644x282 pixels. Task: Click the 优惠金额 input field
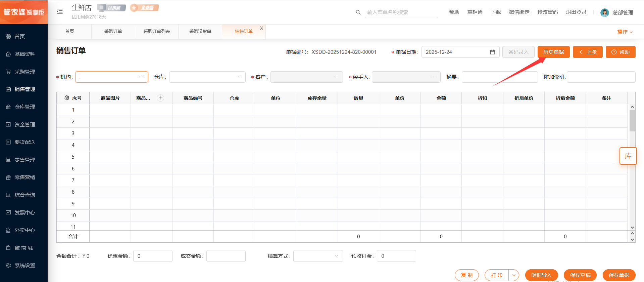[153, 256]
